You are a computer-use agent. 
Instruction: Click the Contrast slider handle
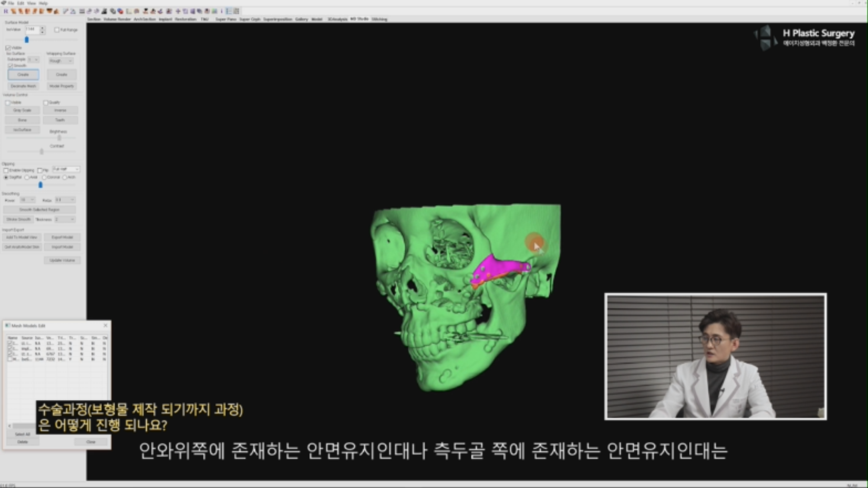coord(41,152)
